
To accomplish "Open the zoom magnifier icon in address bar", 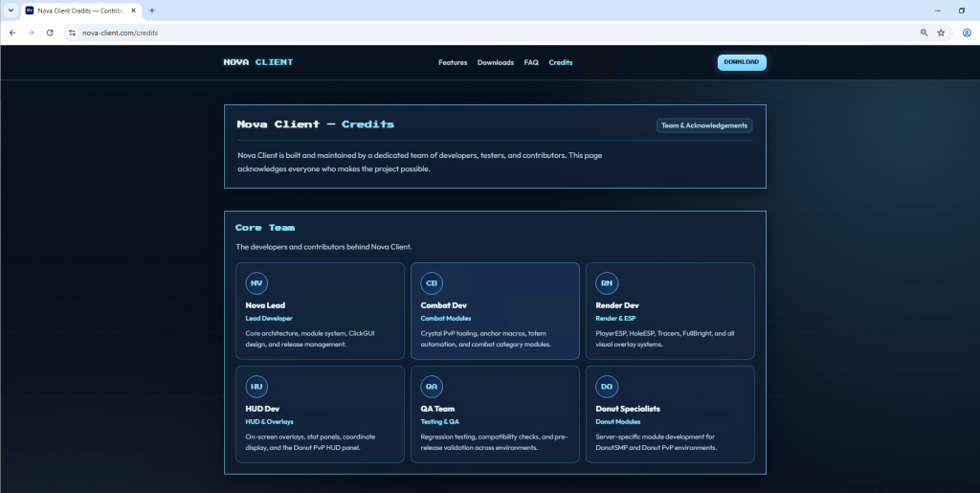I will [924, 33].
